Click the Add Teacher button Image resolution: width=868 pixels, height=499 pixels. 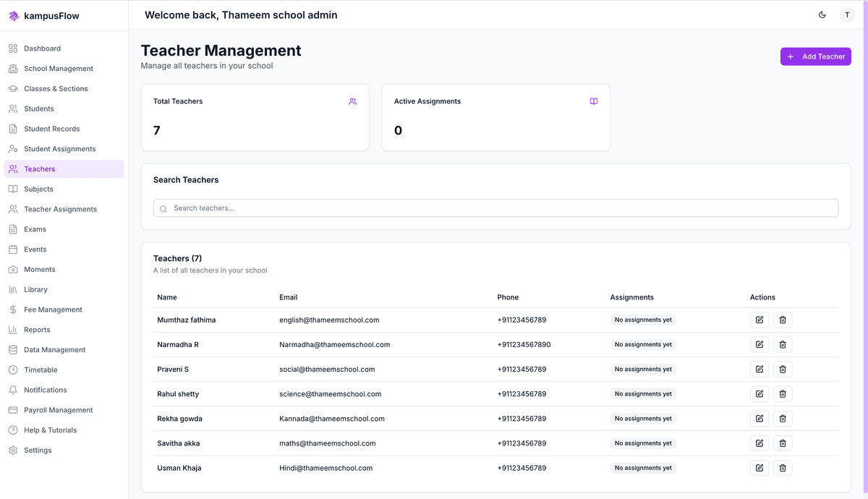tap(816, 56)
